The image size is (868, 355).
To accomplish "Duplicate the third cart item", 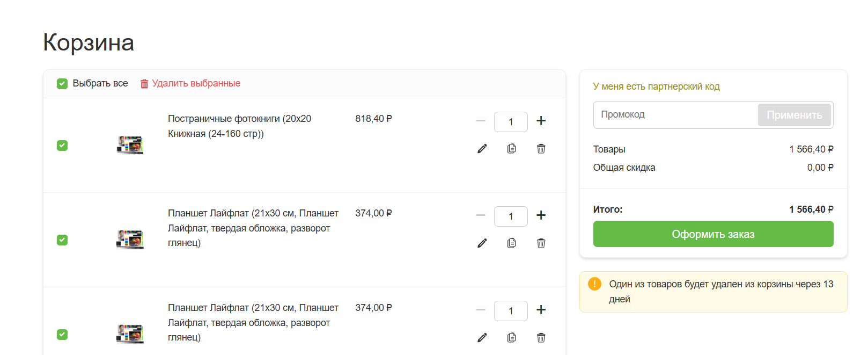I will tap(512, 338).
